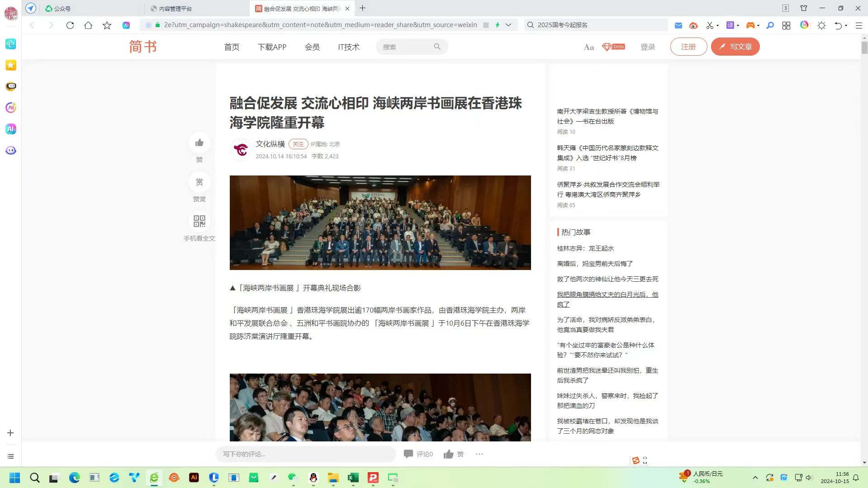The width and height of the screenshot is (868, 488).
Task: Click the 评论0 comment icon
Action: pos(418,454)
